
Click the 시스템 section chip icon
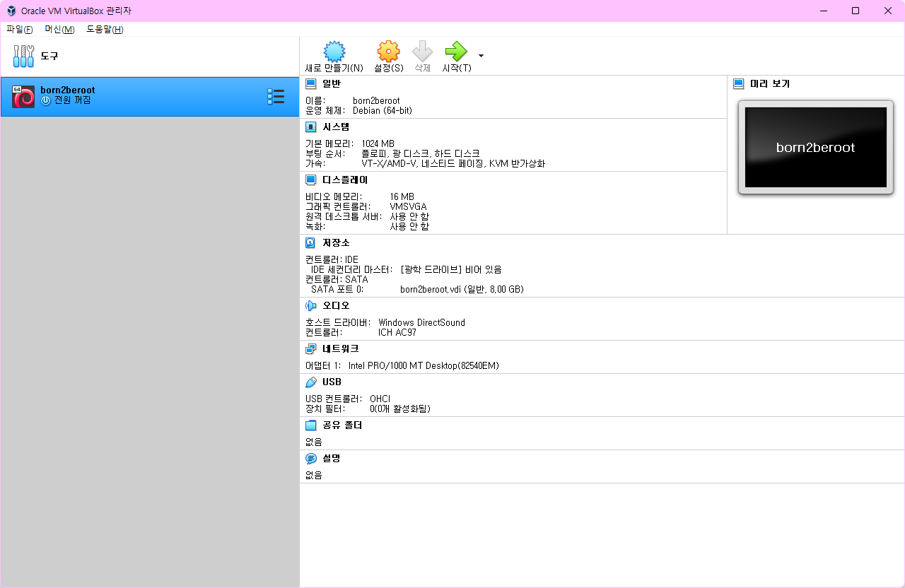click(310, 127)
